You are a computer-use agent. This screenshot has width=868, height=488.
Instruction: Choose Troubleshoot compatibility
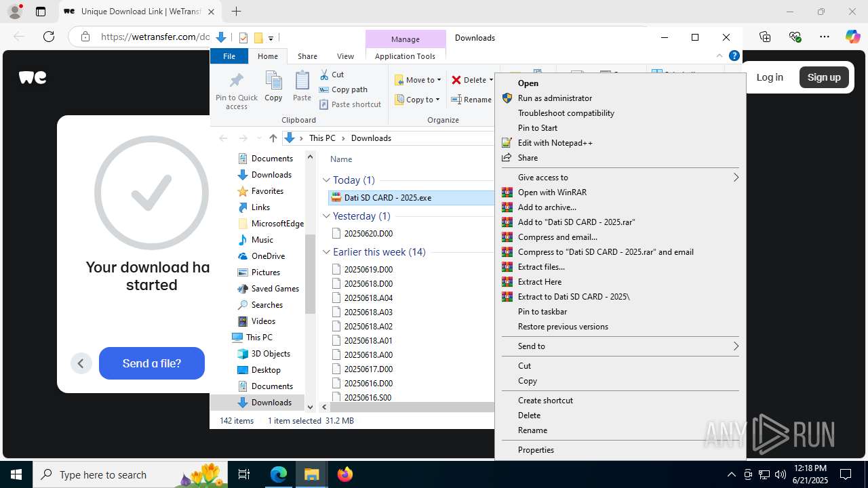point(620,113)
